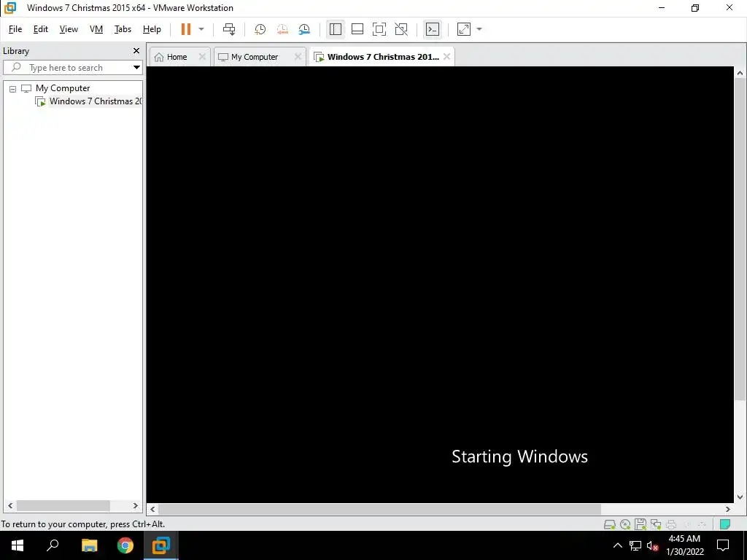Open the Snapshot Manager icon
747x560 pixels.
[304, 29]
